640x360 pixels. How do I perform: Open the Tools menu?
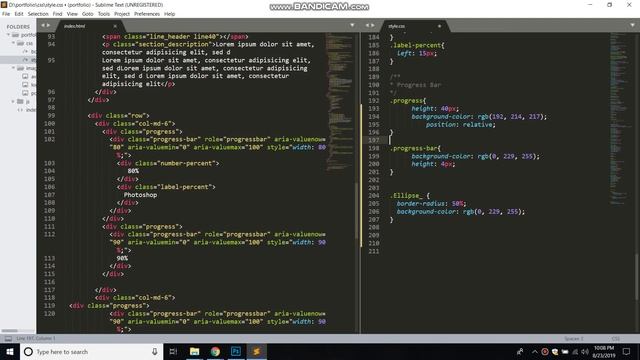(x=104, y=14)
